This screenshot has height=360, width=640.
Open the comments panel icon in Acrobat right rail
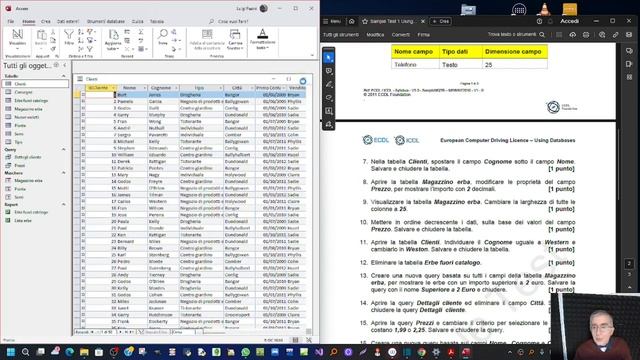(x=629, y=51)
